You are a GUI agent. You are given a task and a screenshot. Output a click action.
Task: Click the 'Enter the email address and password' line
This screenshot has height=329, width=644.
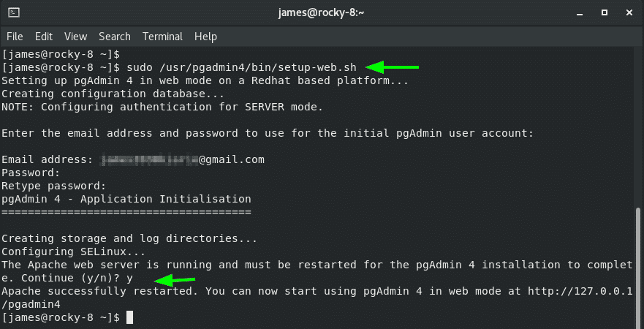(268, 133)
